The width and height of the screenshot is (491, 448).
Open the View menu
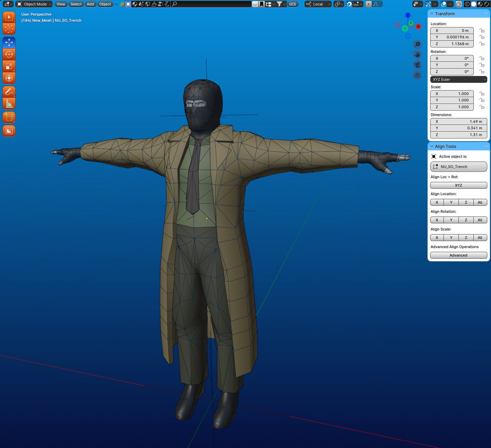(61, 4)
